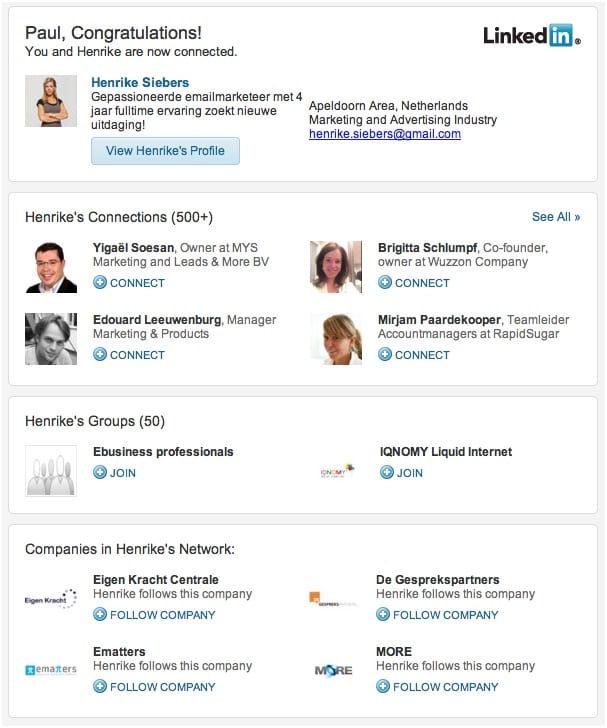Click the plus icon to follow Ematters
Image resolution: width=607 pixels, height=728 pixels.
tap(100, 686)
